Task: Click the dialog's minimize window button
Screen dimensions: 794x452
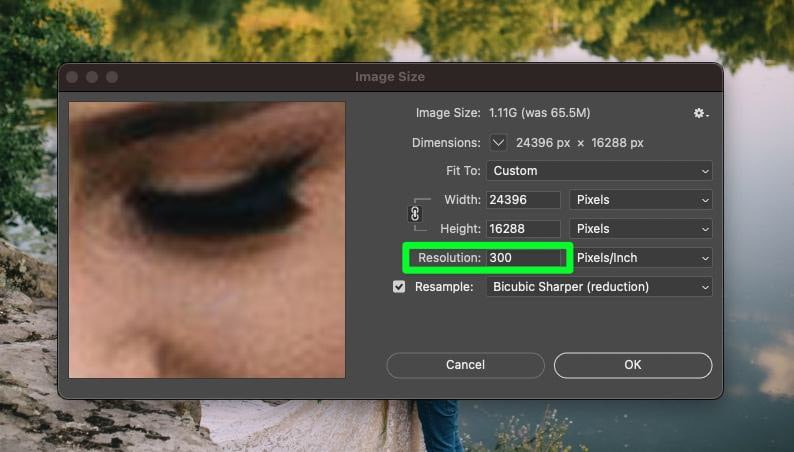Action: [92, 77]
